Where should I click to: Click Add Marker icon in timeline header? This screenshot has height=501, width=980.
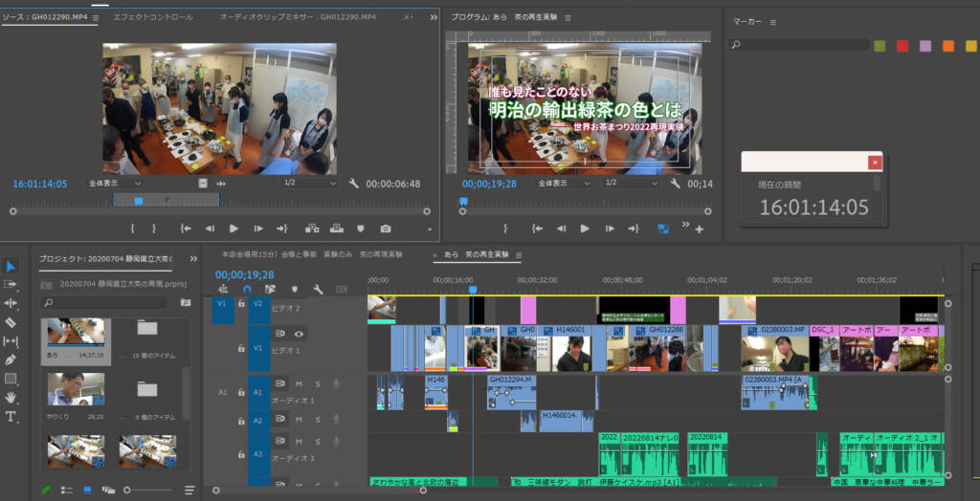pyautogui.click(x=295, y=290)
